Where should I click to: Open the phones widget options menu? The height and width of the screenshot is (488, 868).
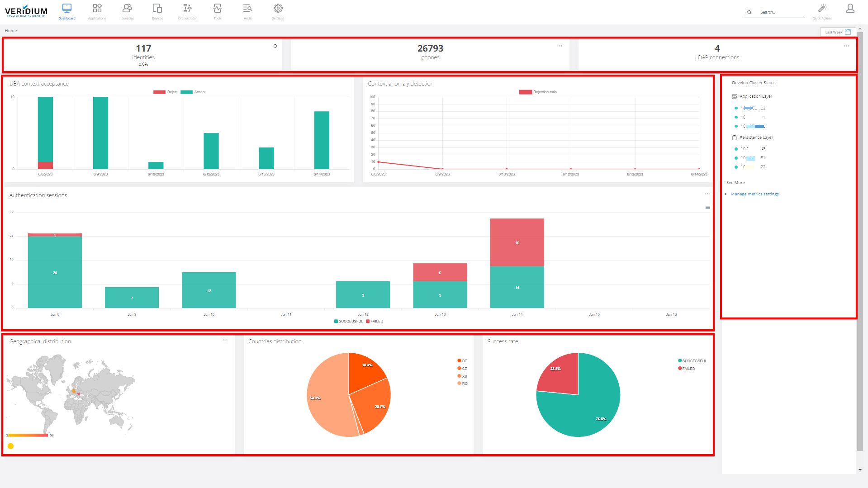(560, 46)
